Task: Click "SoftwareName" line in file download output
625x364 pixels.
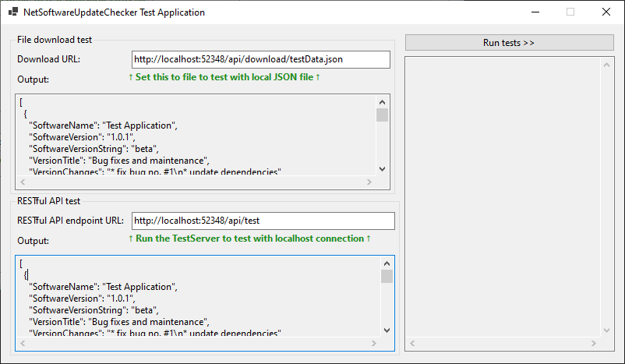Action: 103,125
